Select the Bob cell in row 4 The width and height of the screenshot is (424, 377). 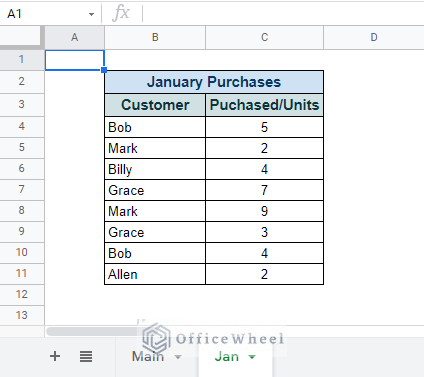click(155, 127)
